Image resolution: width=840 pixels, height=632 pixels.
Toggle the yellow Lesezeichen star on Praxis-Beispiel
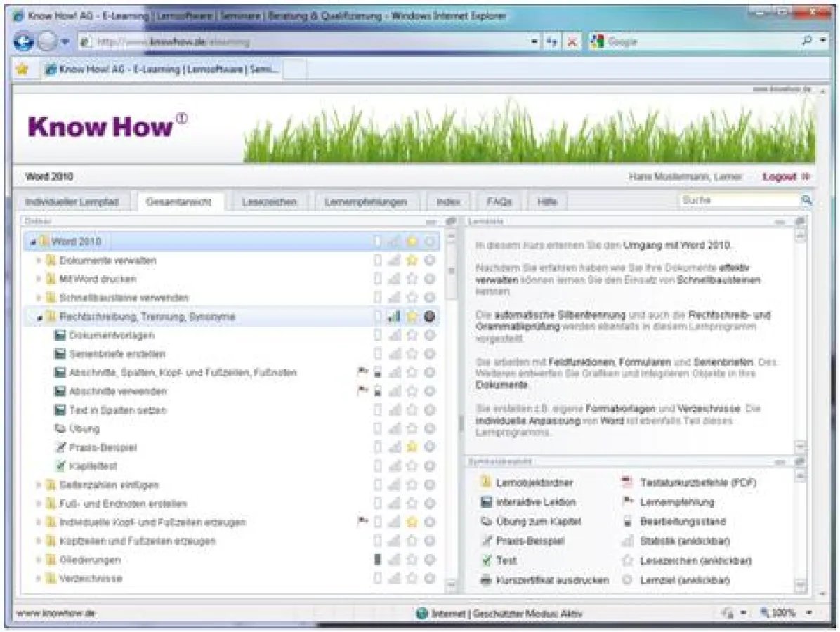point(411,447)
